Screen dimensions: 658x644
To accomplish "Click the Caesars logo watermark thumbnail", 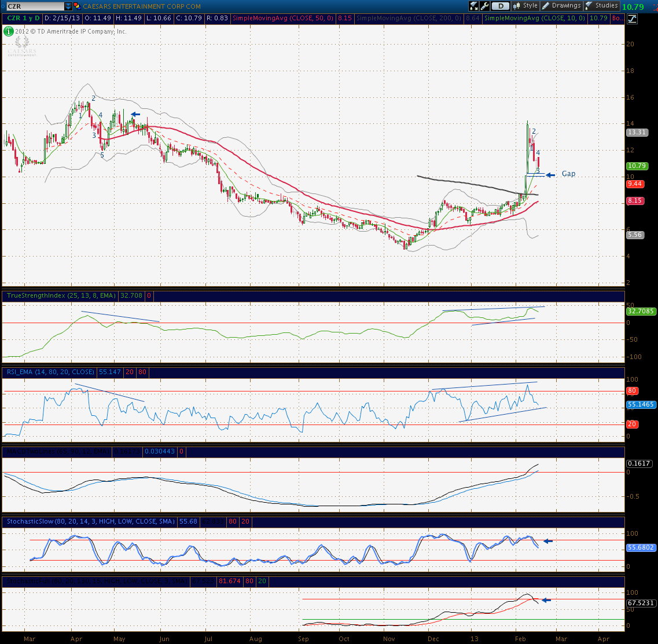I will pyautogui.click(x=22, y=46).
